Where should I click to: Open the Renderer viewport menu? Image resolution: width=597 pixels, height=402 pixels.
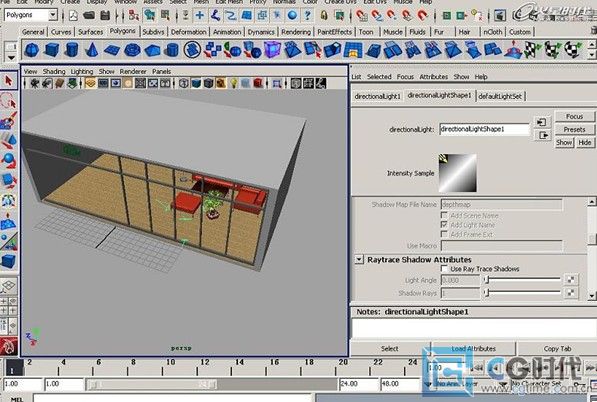click(133, 71)
